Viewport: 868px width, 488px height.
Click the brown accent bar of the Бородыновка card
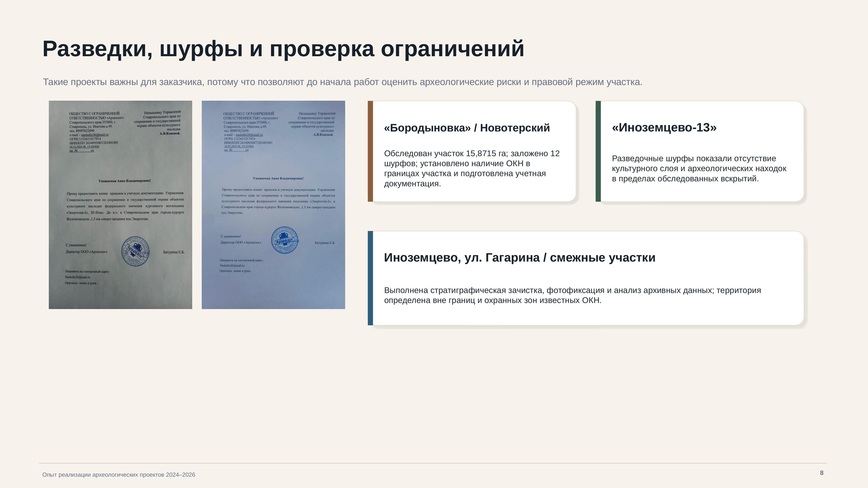point(370,151)
